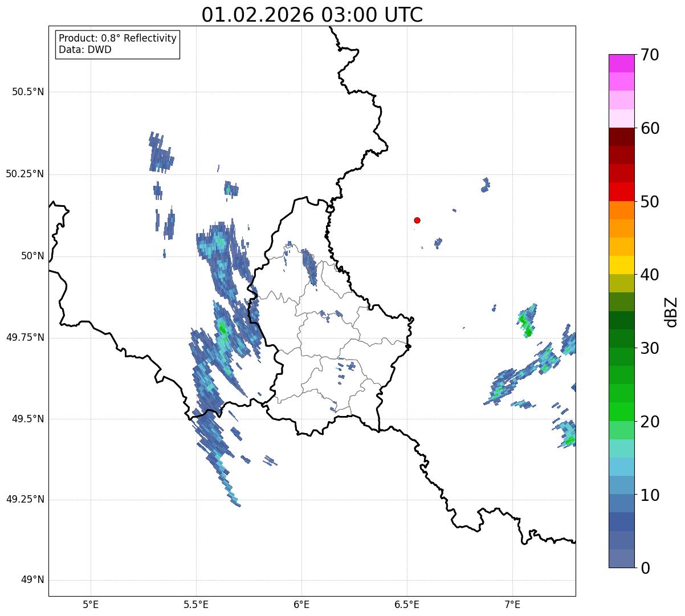Click the red location marker dot

(417, 220)
